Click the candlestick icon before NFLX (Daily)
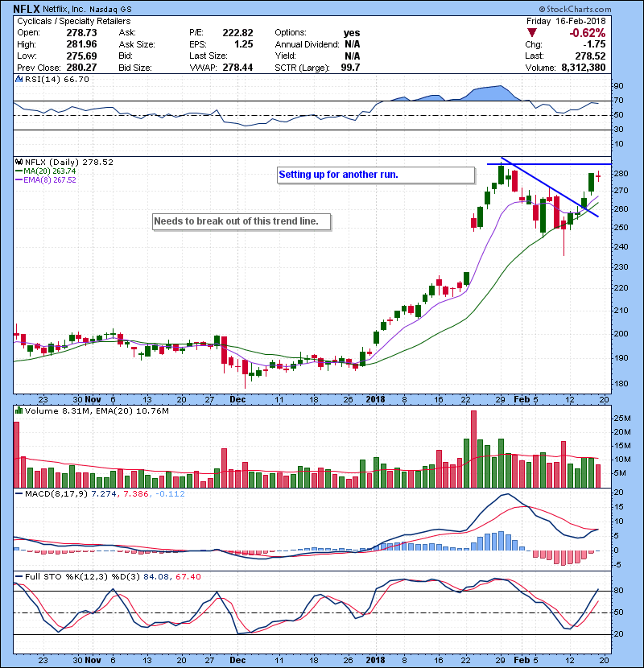This screenshot has width=644, height=668. 19,163
